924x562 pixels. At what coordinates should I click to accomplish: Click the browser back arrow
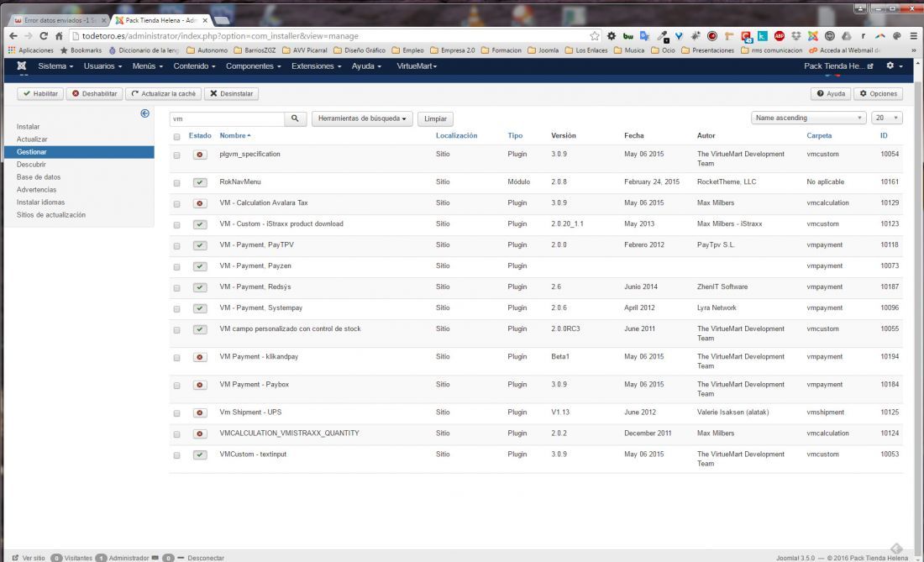(13, 36)
